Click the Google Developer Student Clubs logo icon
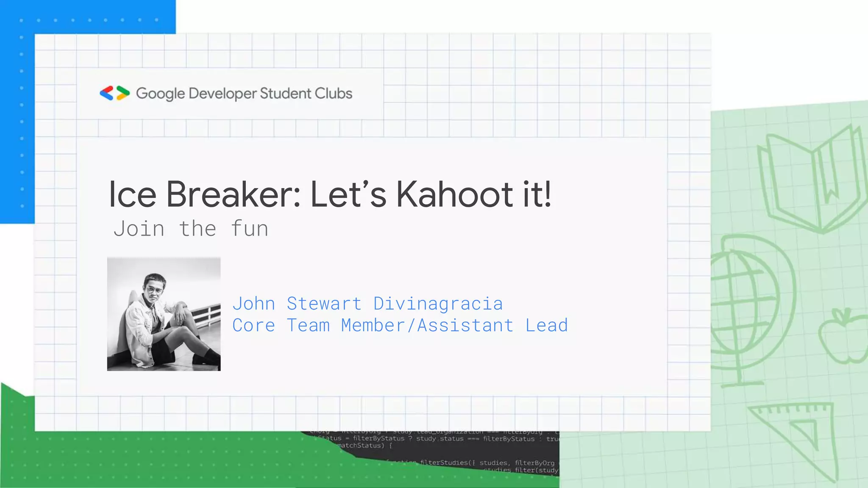The image size is (868, 488). point(115,93)
